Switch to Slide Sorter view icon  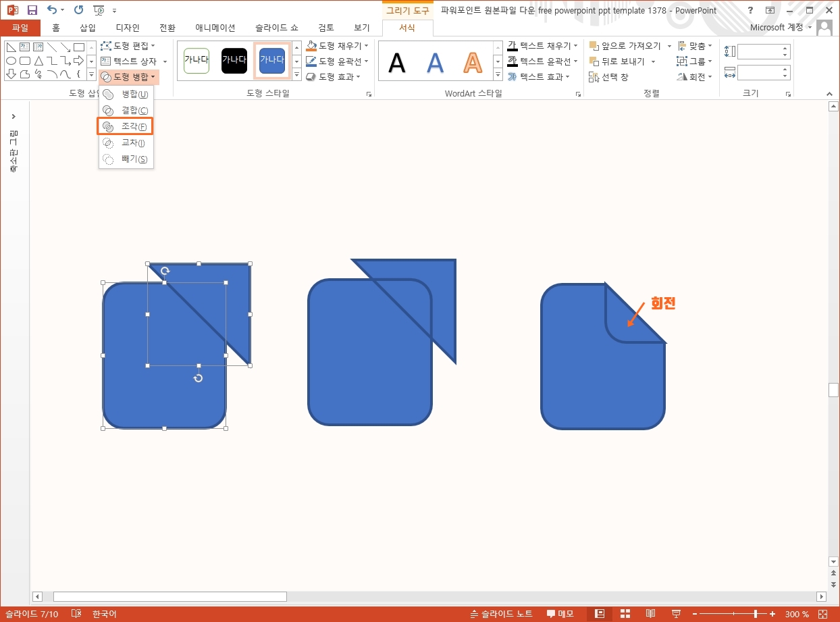[x=625, y=614]
